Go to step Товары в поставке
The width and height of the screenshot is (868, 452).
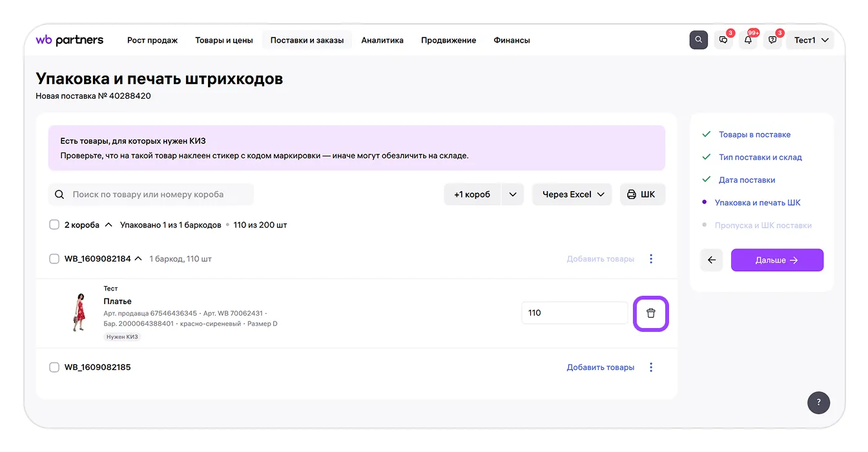click(754, 135)
